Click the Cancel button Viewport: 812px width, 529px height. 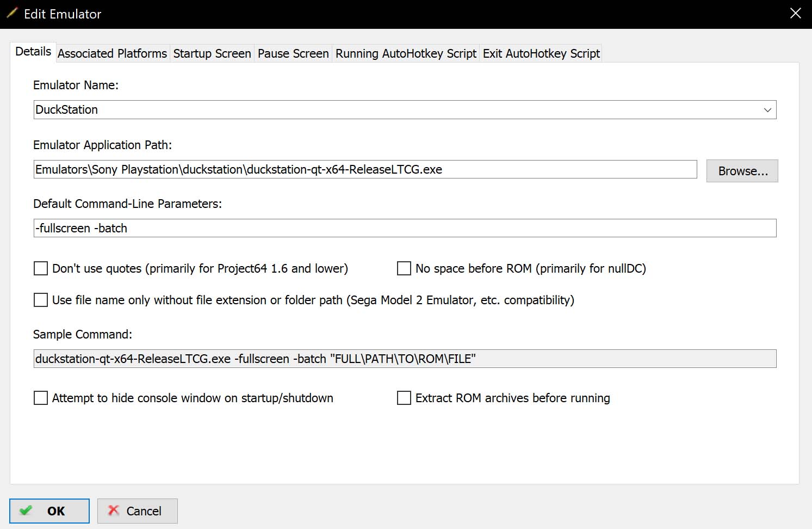(138, 511)
